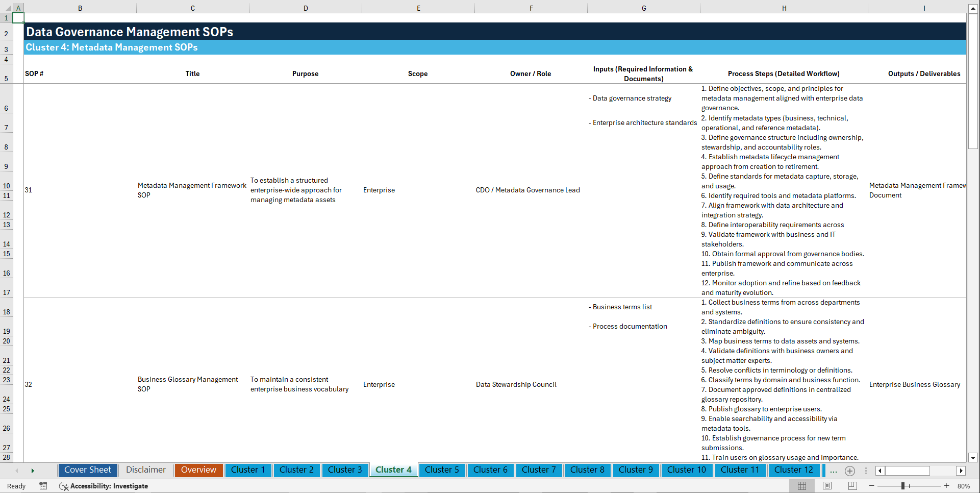Switch to the Cluster 7 sheet
The image size is (980, 493).
[x=539, y=470]
